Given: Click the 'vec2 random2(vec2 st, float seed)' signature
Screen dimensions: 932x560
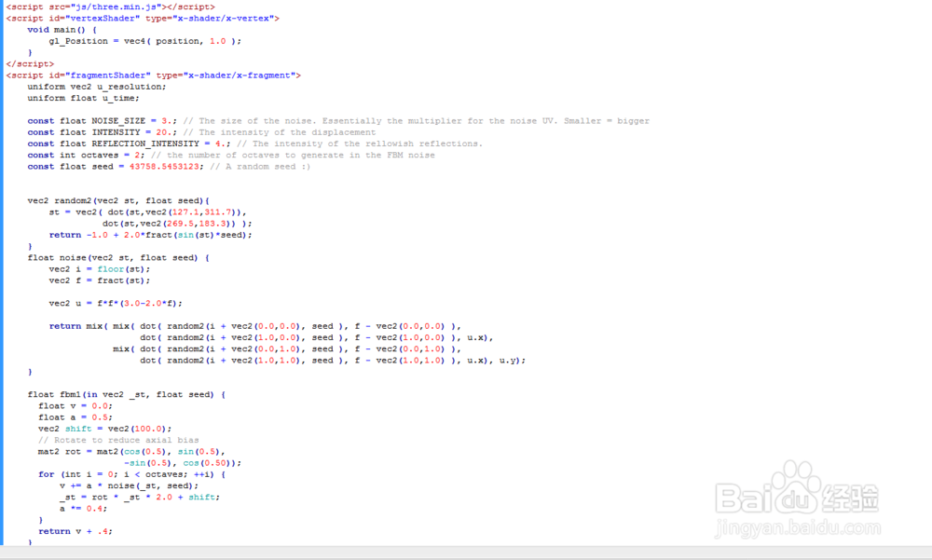Looking at the screenshot, I should [x=118, y=201].
